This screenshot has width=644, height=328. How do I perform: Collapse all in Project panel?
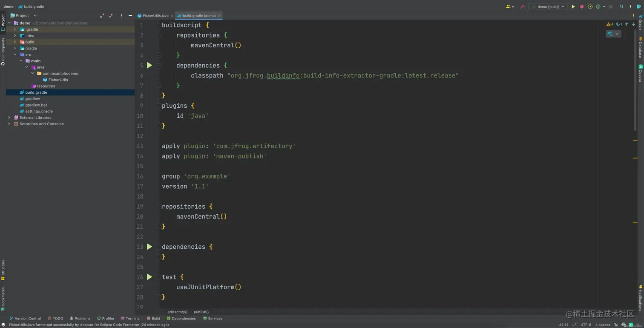(x=111, y=15)
